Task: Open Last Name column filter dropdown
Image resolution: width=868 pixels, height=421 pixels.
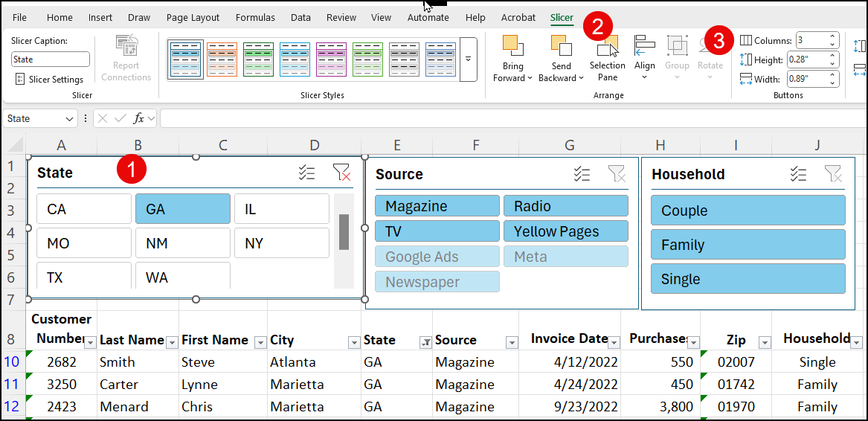Action: click(172, 343)
